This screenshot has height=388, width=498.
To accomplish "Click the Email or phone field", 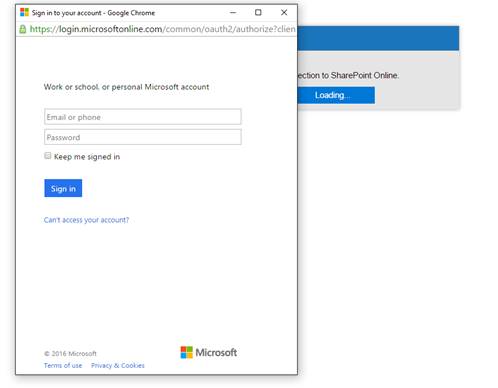I will tap(143, 117).
